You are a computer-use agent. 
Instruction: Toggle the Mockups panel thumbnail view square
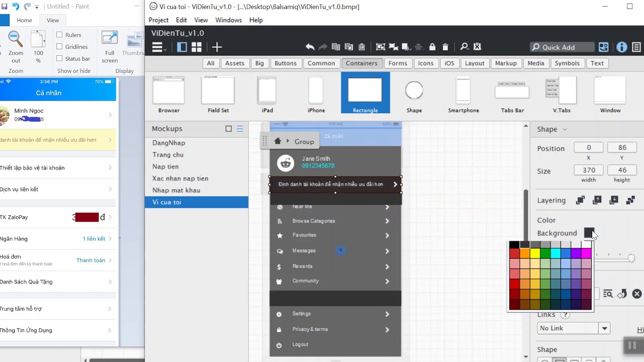(x=228, y=129)
